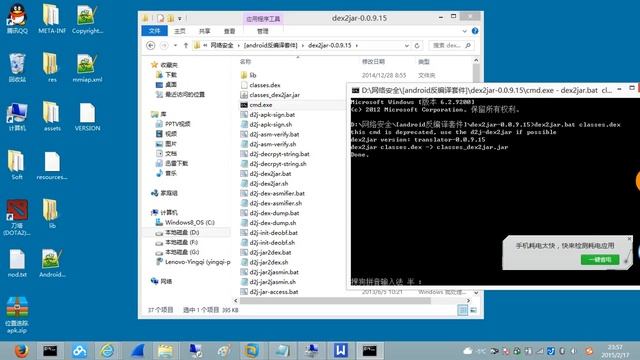Switch to details view in Explorer
This screenshot has width=640, height=360.
pos(462,310)
